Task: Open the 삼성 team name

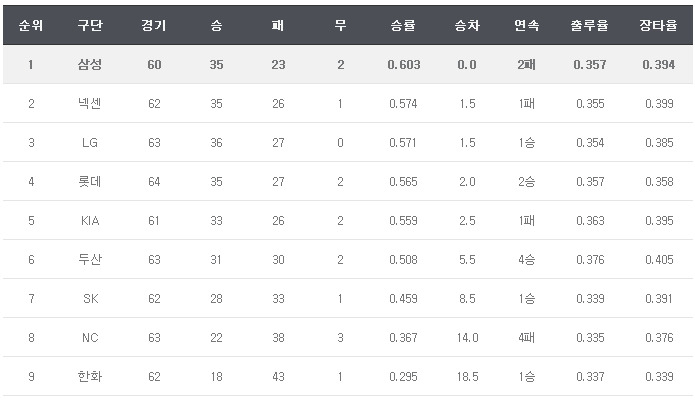Action: [90, 65]
